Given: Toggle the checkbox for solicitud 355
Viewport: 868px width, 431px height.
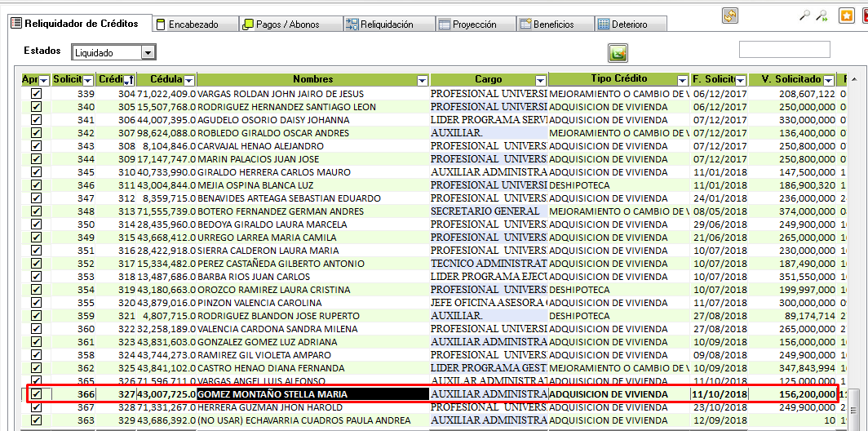Looking at the screenshot, I should [x=36, y=303].
